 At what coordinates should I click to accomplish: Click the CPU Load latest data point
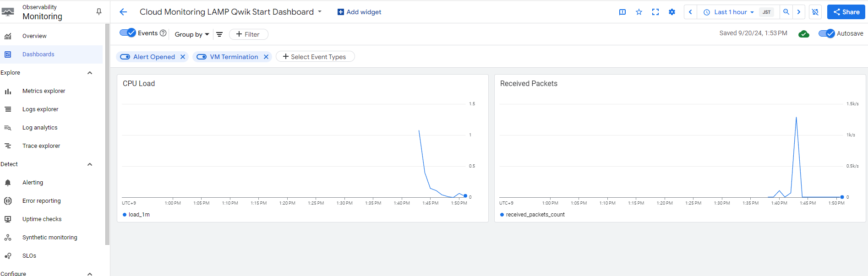click(x=465, y=196)
